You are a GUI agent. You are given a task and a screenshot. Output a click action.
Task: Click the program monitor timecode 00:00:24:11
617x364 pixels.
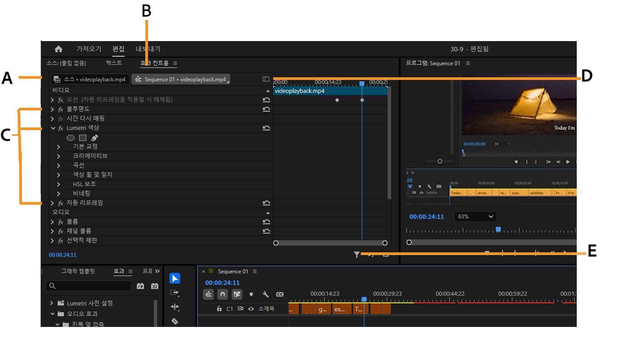tap(427, 217)
